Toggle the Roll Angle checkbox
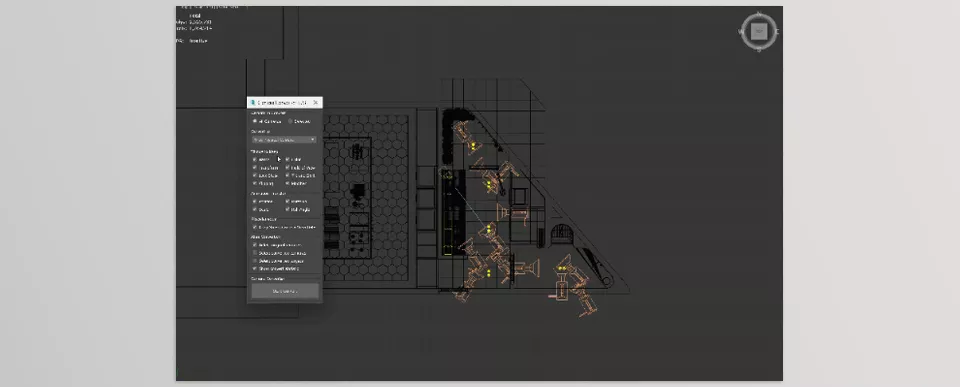Image resolution: width=960 pixels, height=387 pixels. click(x=288, y=209)
